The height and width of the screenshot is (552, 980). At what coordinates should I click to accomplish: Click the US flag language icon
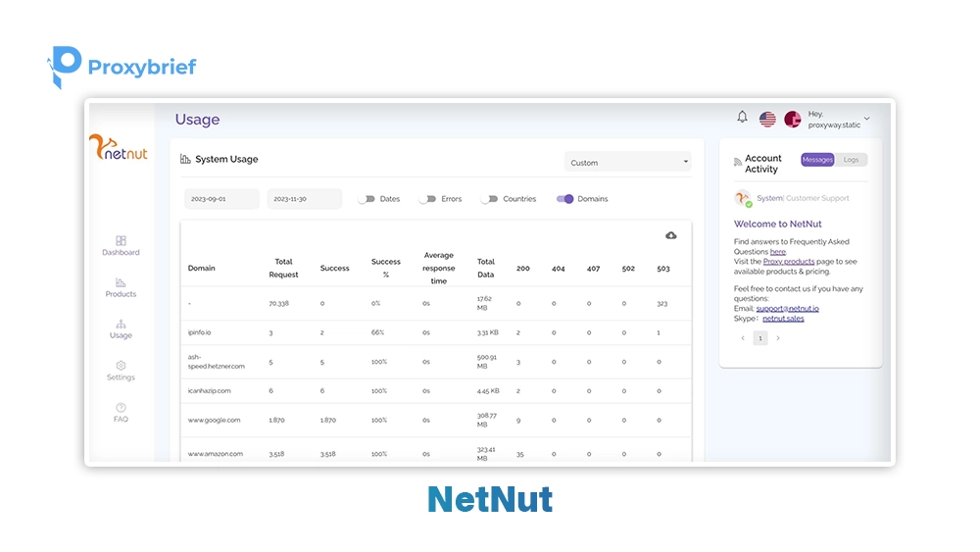coord(767,119)
